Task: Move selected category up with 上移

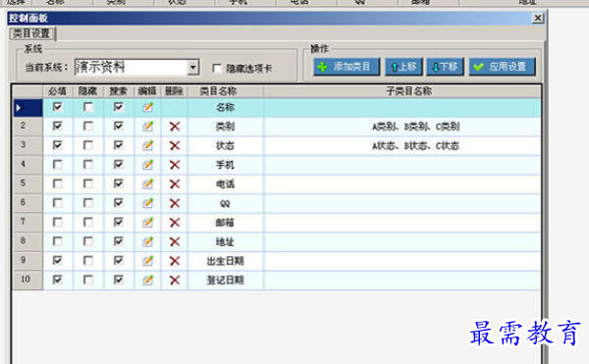Action: (x=404, y=67)
